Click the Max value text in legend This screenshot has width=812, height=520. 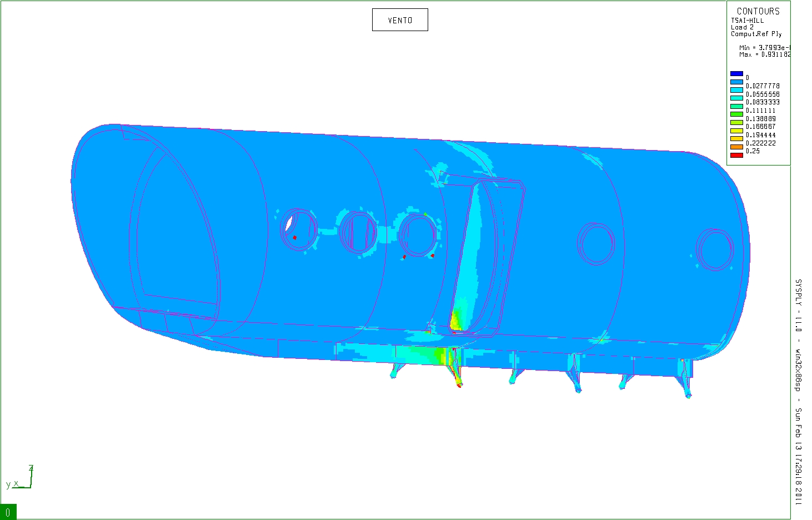[x=764, y=54]
